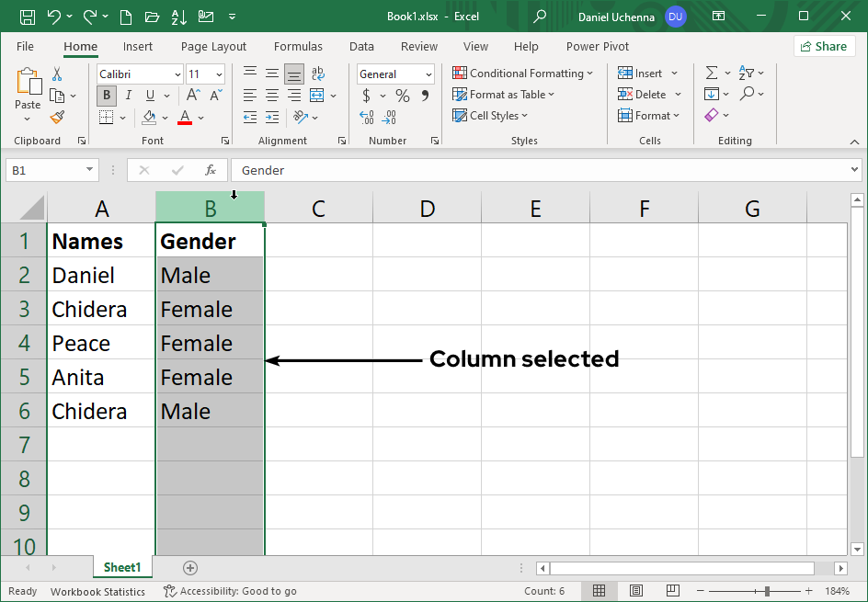Click the Format Painter brush icon
The image size is (868, 602).
(57, 117)
